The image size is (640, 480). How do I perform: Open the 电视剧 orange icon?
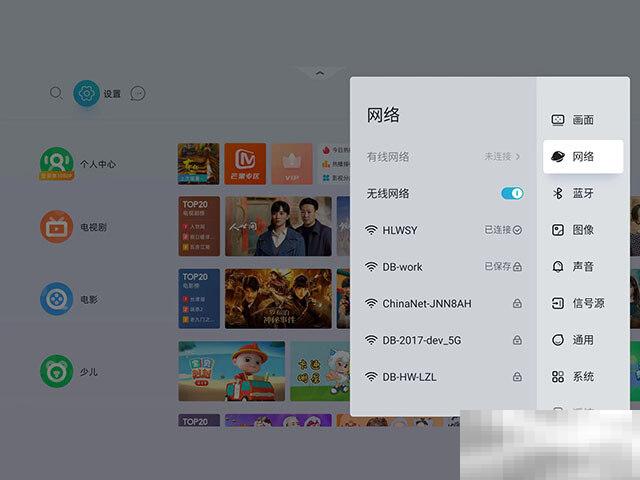[x=57, y=227]
